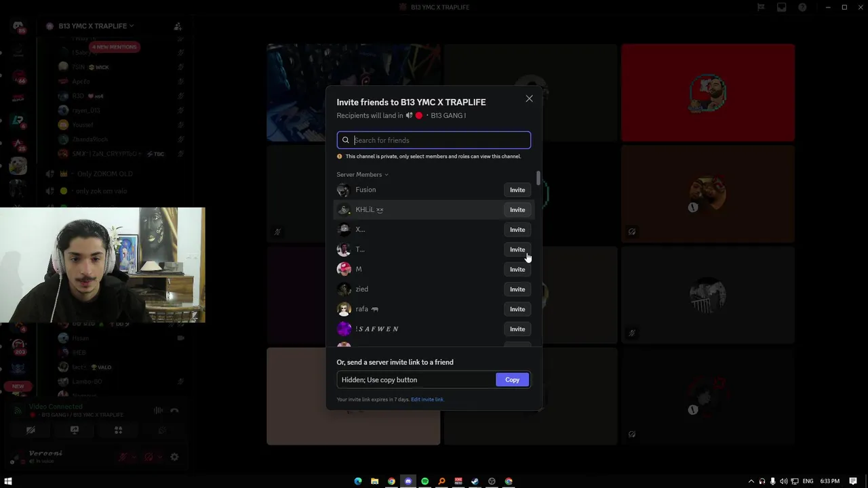Click the headphones icon in the system tray
868x488 pixels.
tap(762, 481)
